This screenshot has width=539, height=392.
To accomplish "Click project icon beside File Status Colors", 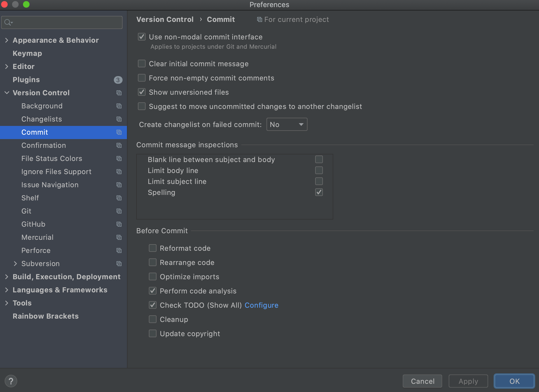I will (119, 158).
